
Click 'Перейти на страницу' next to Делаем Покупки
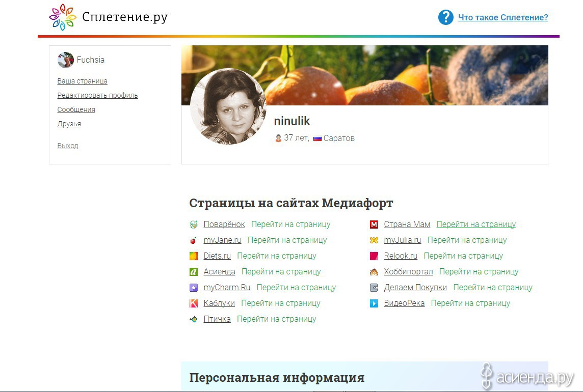[x=493, y=288]
